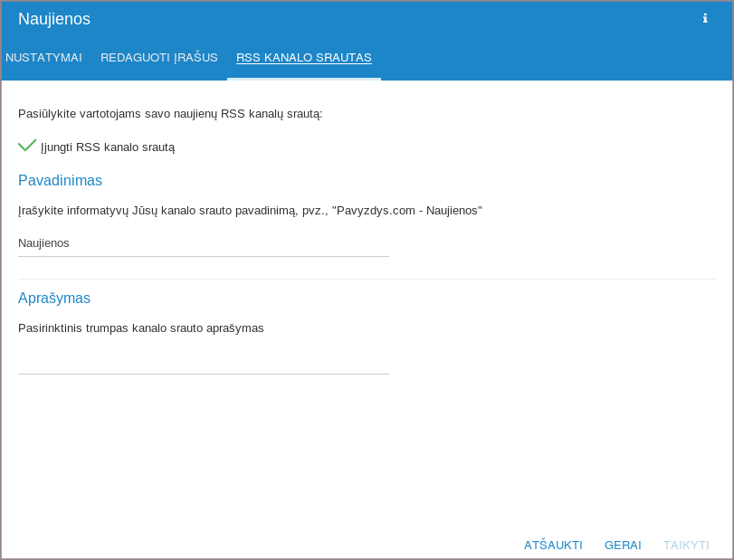
Task: Click the white underline beneath the active tab
Action: coord(304,79)
